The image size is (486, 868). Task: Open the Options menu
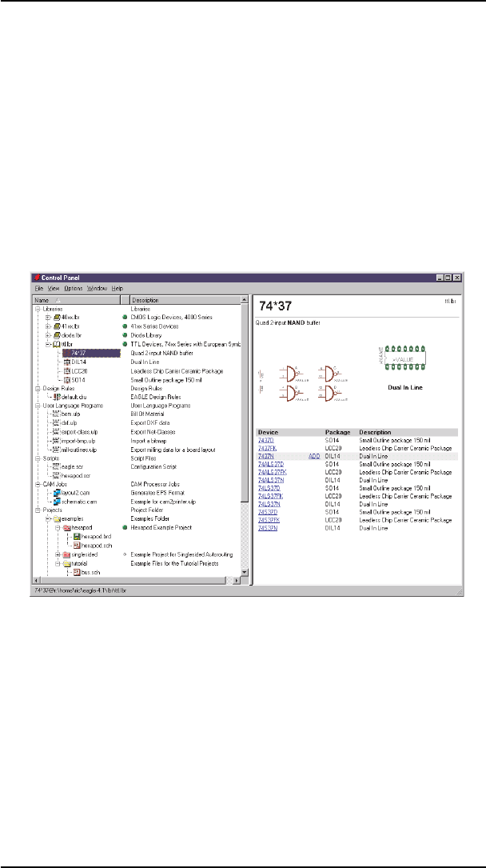[73, 289]
